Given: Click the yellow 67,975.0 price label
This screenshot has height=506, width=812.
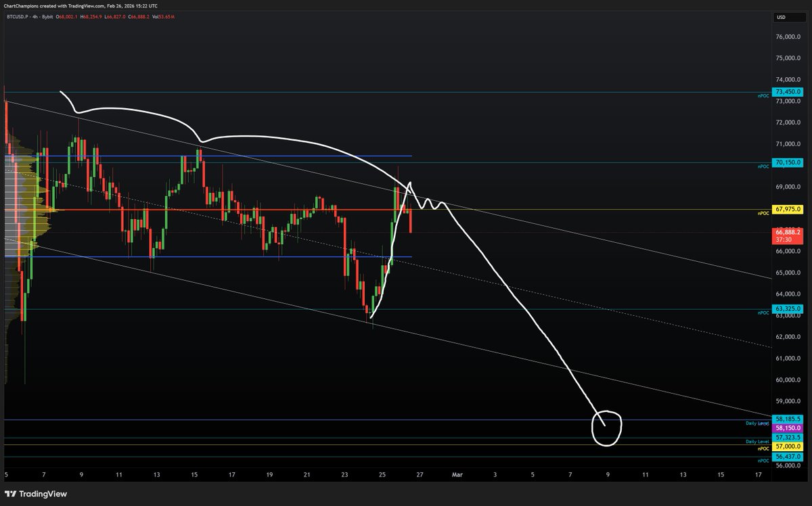Looking at the screenshot, I should tap(788, 210).
